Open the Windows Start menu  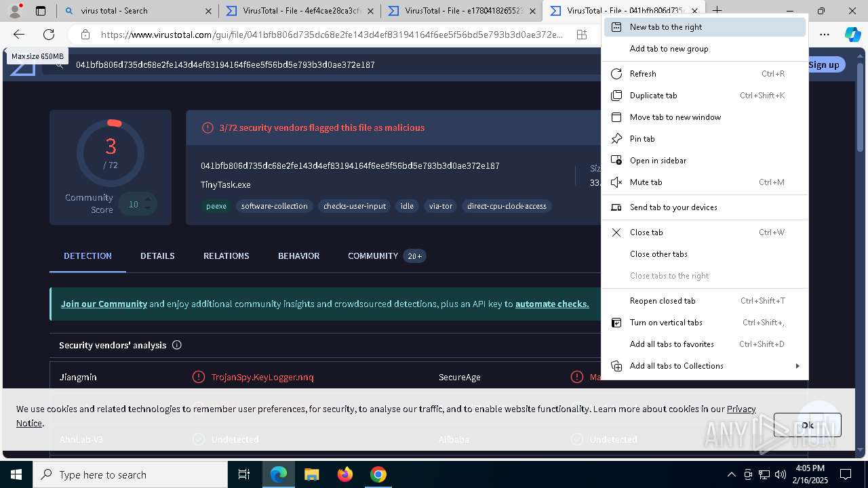click(x=16, y=475)
